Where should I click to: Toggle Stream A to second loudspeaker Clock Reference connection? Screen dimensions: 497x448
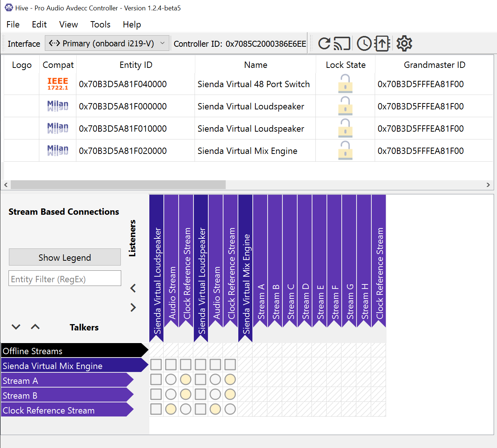[x=230, y=379]
